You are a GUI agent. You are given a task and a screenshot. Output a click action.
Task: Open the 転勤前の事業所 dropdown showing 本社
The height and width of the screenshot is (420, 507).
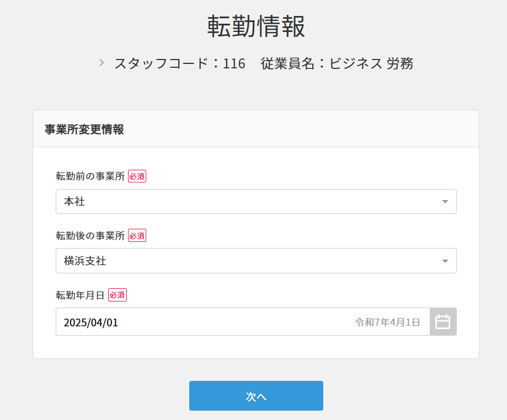coord(256,201)
